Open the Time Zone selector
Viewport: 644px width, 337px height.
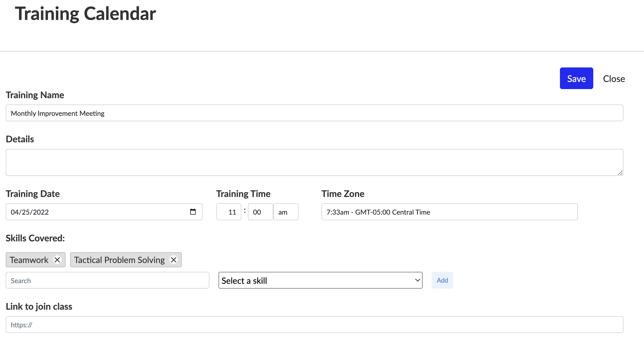pyautogui.click(x=449, y=212)
